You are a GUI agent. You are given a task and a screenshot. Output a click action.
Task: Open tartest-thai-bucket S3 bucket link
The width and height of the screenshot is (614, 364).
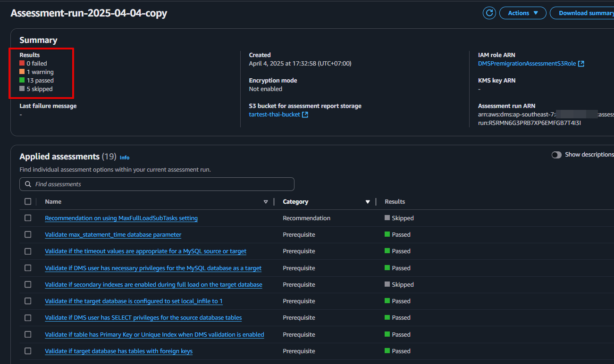274,115
